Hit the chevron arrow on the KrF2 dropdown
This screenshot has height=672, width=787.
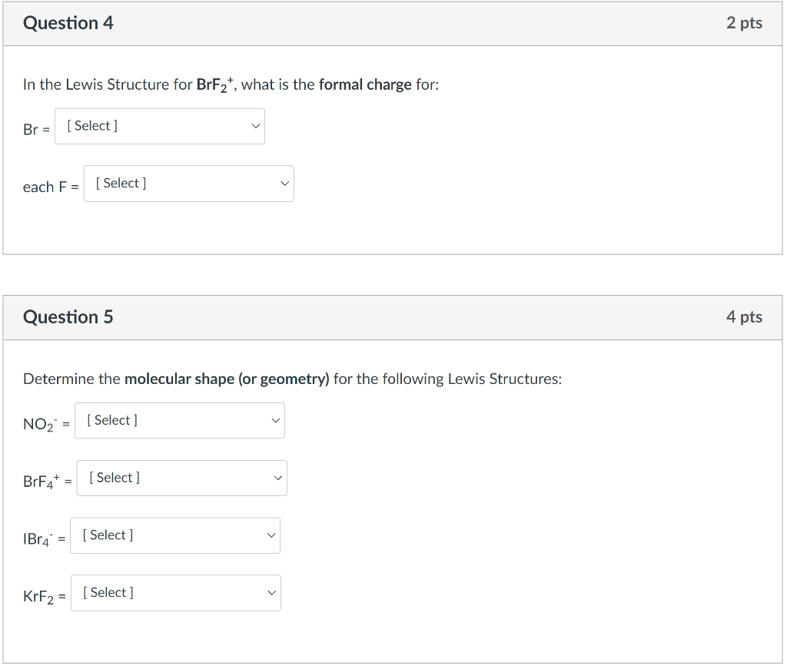271,593
